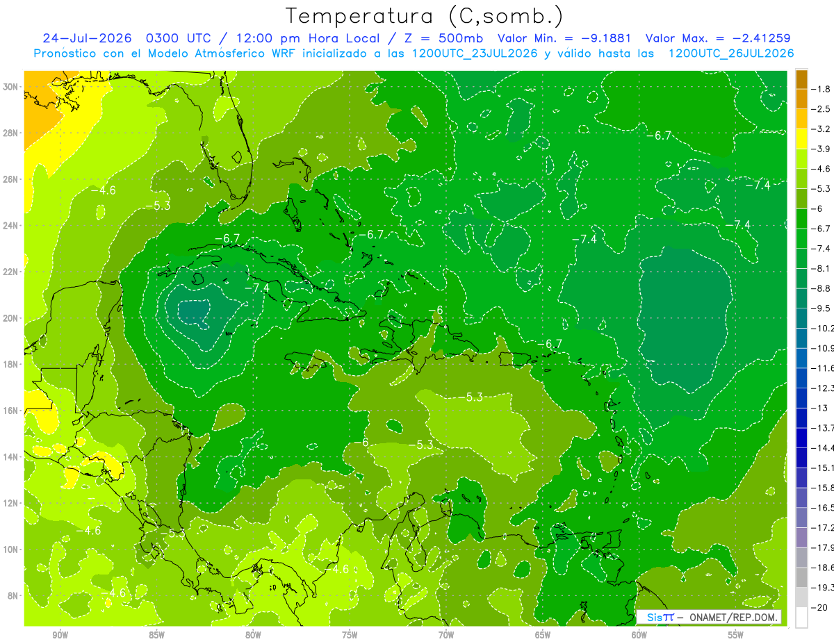Pick the white swatch below -20
This screenshot has width=834, height=644.
(801, 617)
